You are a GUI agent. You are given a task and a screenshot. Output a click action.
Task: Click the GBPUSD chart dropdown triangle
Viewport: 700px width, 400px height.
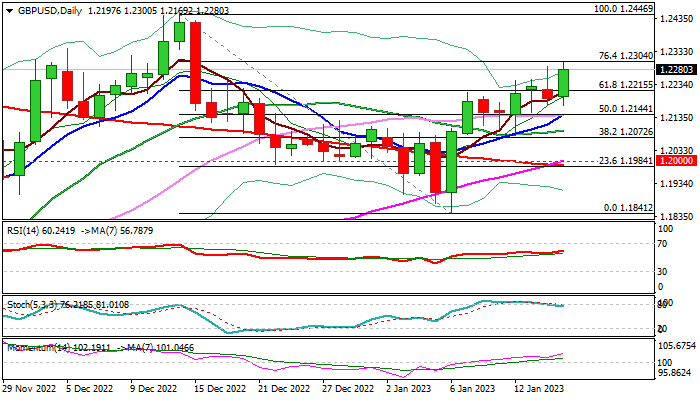9,11
